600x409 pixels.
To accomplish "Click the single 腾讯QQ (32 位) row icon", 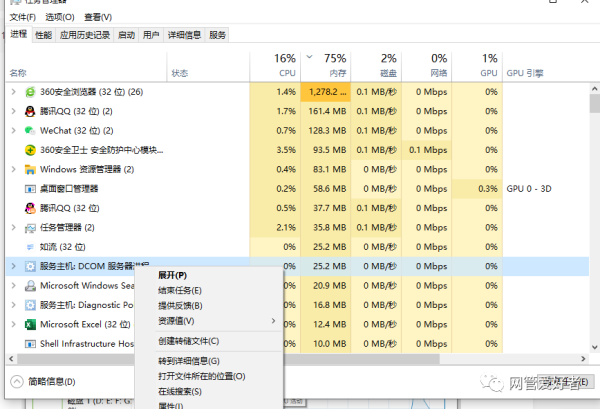I will pos(30,208).
